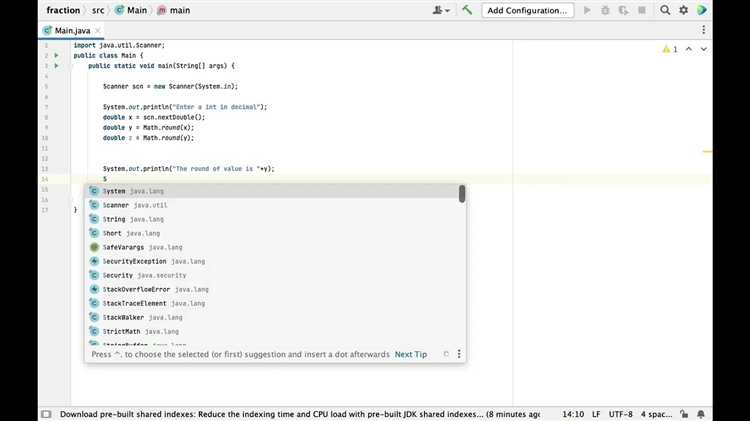This screenshot has height=421, width=750.
Task: Change file encoding UTF-8
Action: tap(620, 414)
